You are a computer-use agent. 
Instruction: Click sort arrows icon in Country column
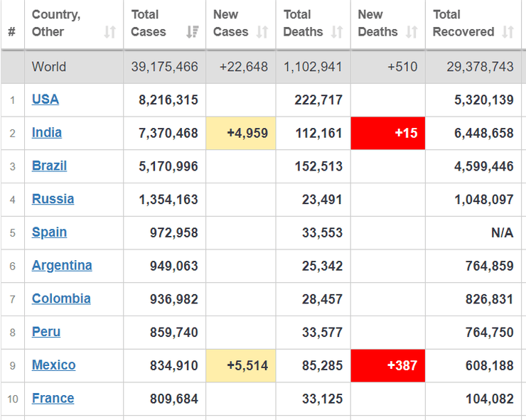[110, 32]
